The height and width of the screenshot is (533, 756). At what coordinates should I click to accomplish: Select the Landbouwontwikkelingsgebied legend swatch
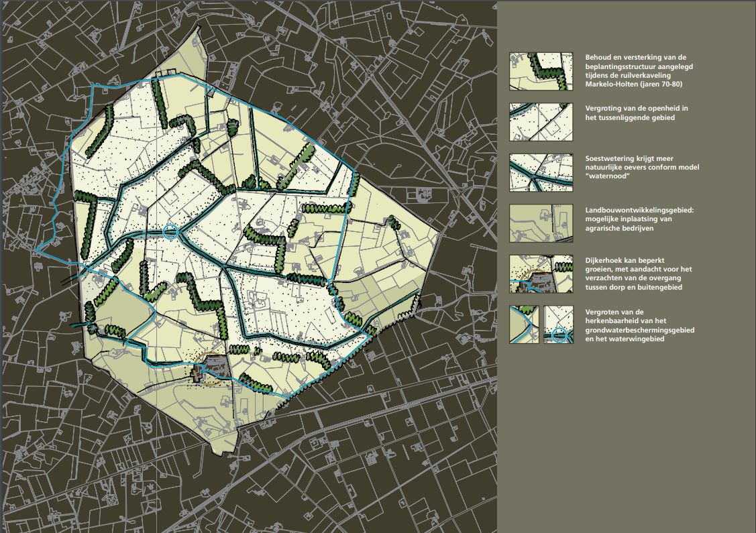coord(541,223)
